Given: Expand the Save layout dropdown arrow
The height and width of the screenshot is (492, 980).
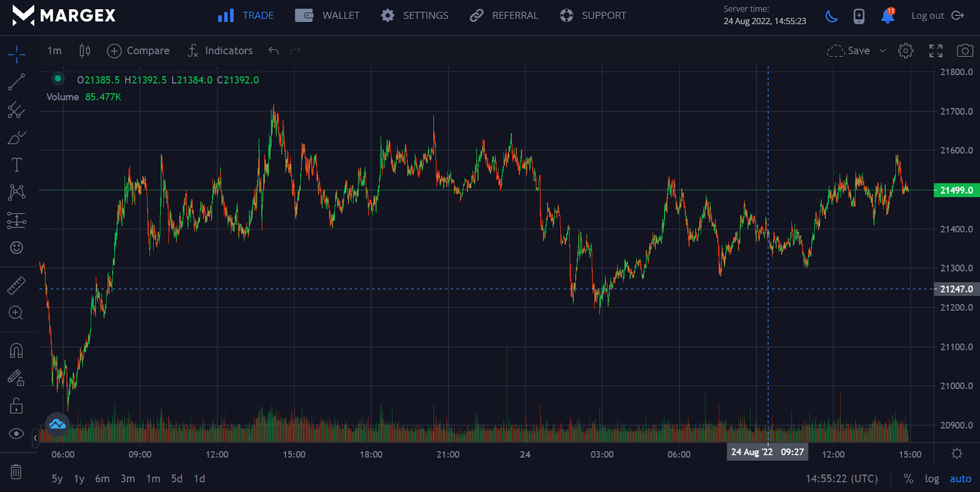Looking at the screenshot, I should [883, 51].
